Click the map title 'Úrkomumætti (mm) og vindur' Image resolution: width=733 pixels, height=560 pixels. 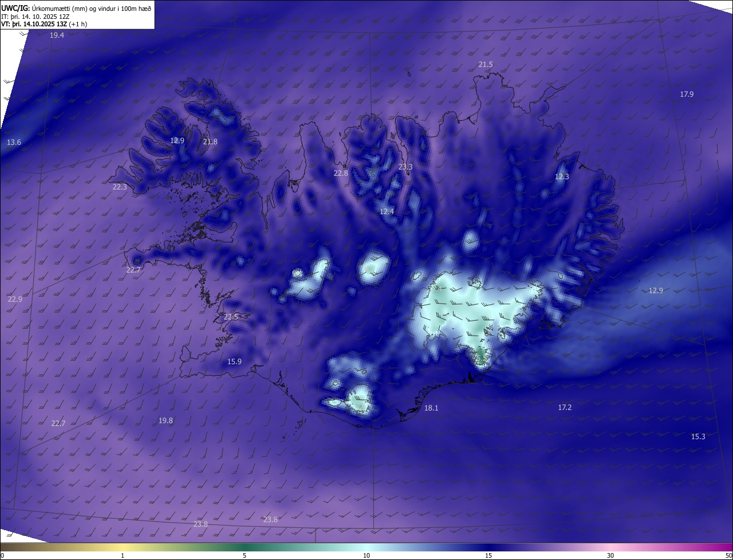point(74,8)
